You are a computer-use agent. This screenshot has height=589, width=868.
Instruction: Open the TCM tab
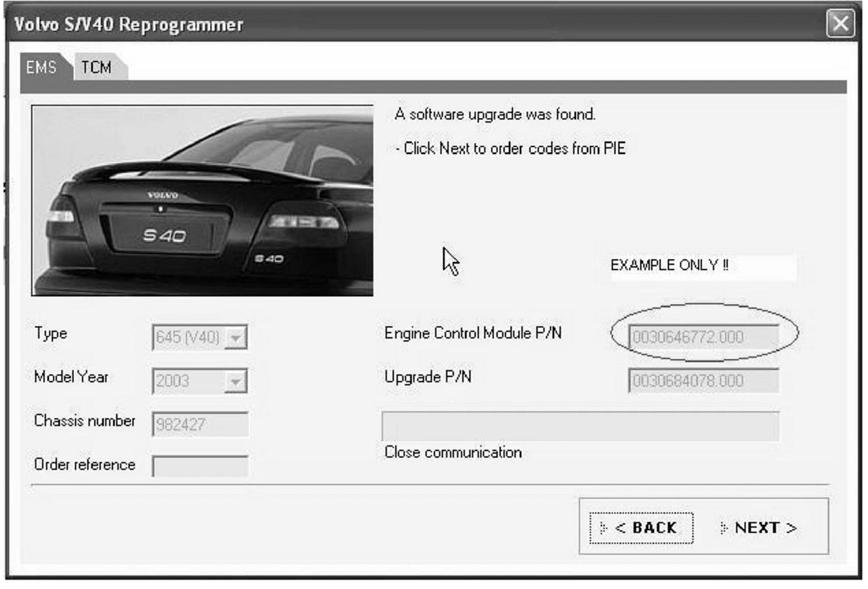click(x=96, y=68)
